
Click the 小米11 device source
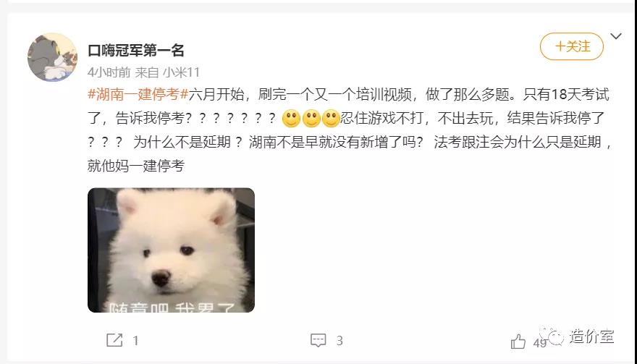[x=181, y=72]
